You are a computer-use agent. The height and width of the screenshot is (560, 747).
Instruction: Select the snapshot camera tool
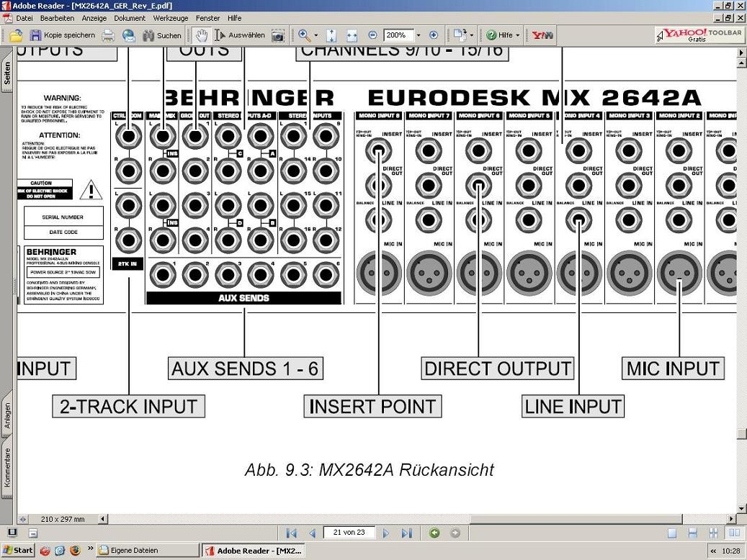[x=278, y=35]
